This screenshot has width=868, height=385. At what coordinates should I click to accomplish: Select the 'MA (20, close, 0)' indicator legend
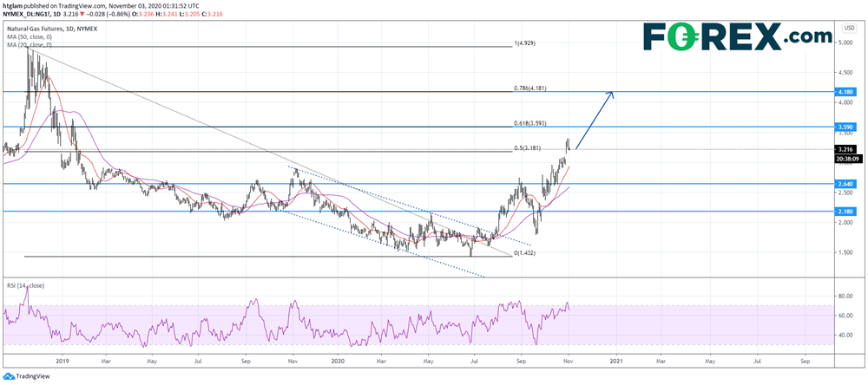click(29, 43)
